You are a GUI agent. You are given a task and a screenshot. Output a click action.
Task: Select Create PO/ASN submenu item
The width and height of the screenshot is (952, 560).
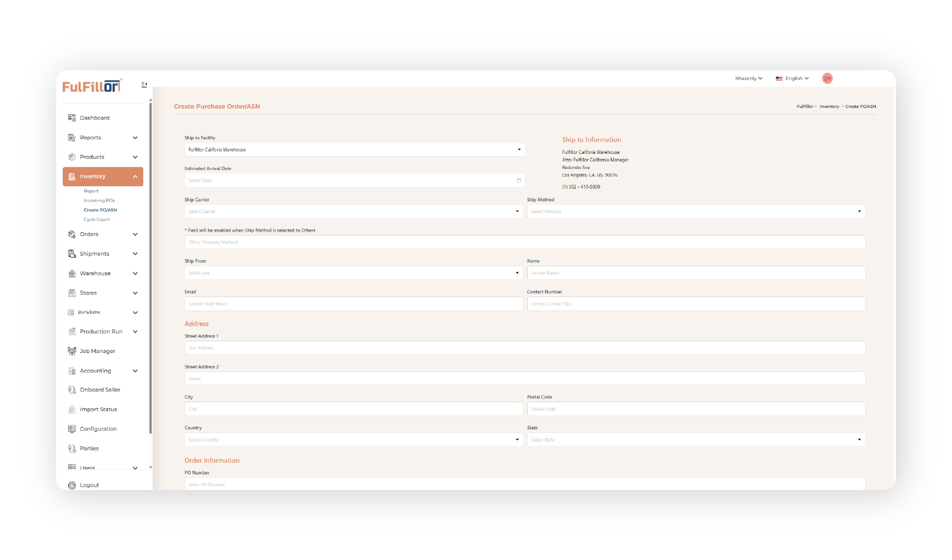coord(100,210)
